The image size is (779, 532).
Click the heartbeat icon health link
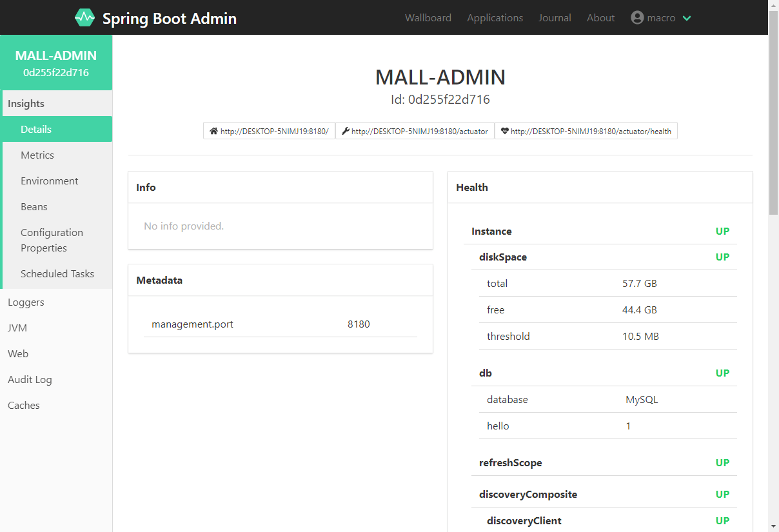(586, 131)
